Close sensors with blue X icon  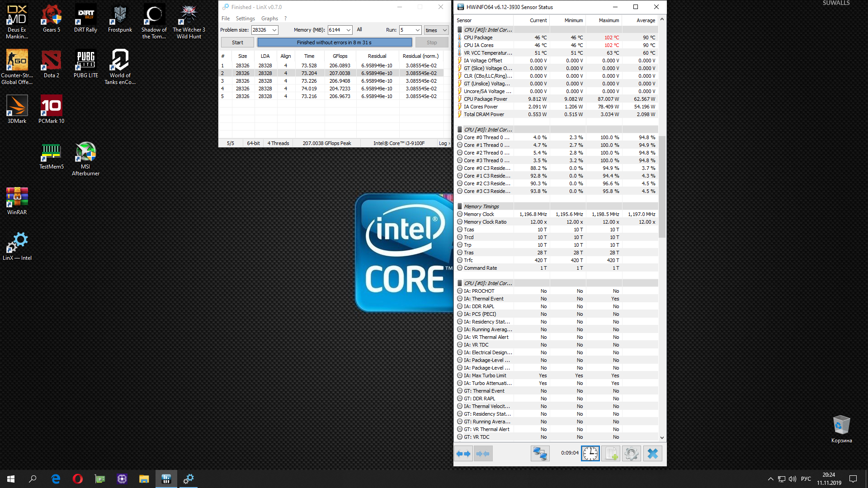click(x=652, y=454)
